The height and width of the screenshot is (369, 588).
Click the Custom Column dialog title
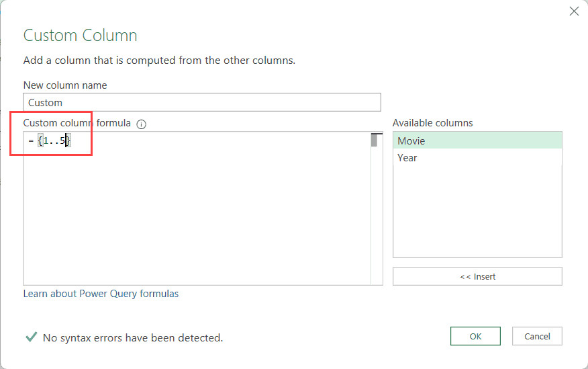[x=80, y=36]
